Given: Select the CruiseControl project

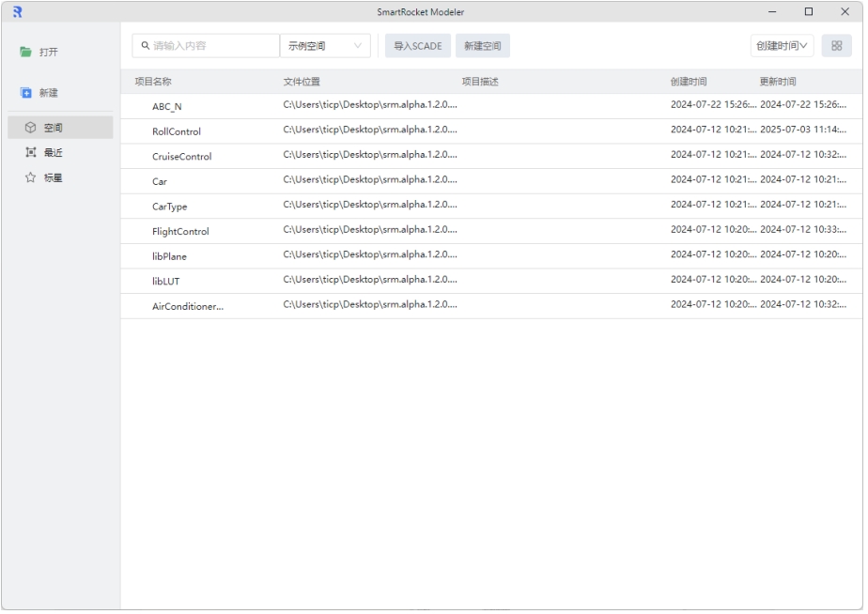Looking at the screenshot, I should pyautogui.click(x=182, y=157).
